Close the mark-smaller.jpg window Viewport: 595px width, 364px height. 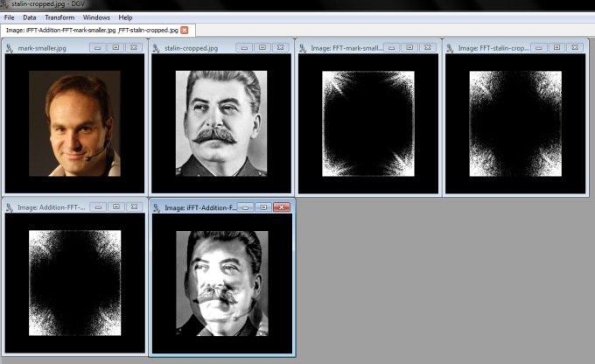coord(134,47)
